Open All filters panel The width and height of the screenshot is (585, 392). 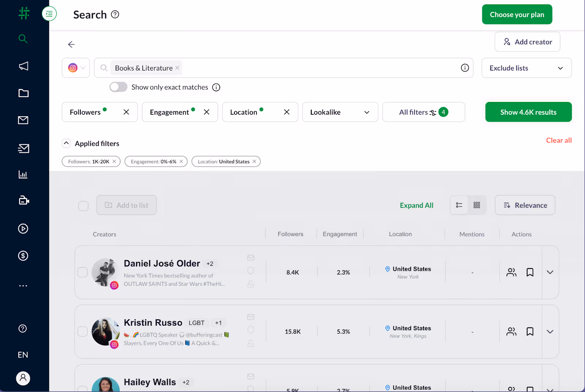pos(424,112)
